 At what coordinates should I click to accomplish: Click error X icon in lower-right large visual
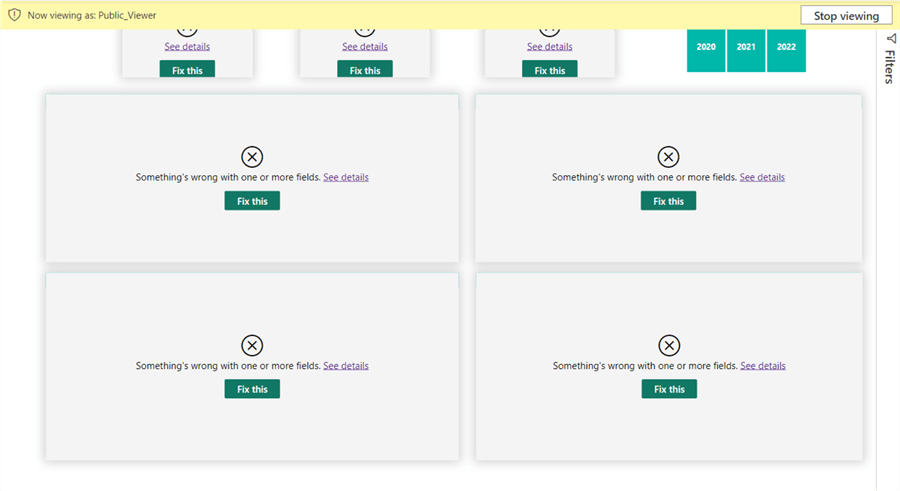[x=669, y=345]
